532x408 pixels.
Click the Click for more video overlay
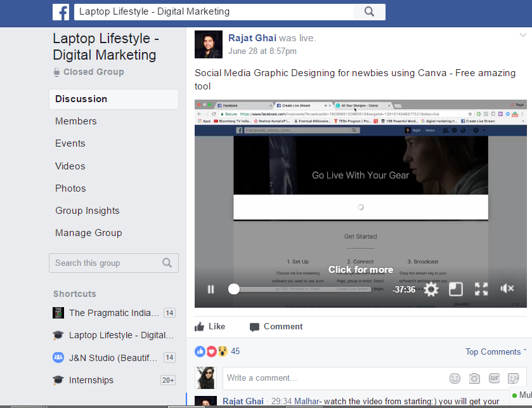(x=361, y=270)
